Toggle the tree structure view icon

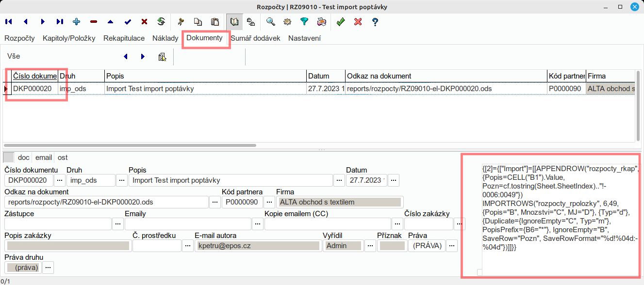251,22
